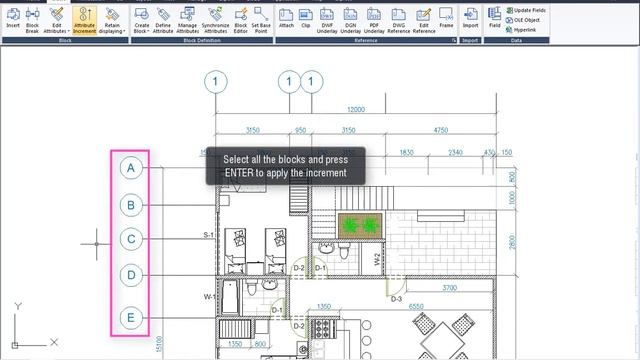Open the Create Block tool

[142, 20]
